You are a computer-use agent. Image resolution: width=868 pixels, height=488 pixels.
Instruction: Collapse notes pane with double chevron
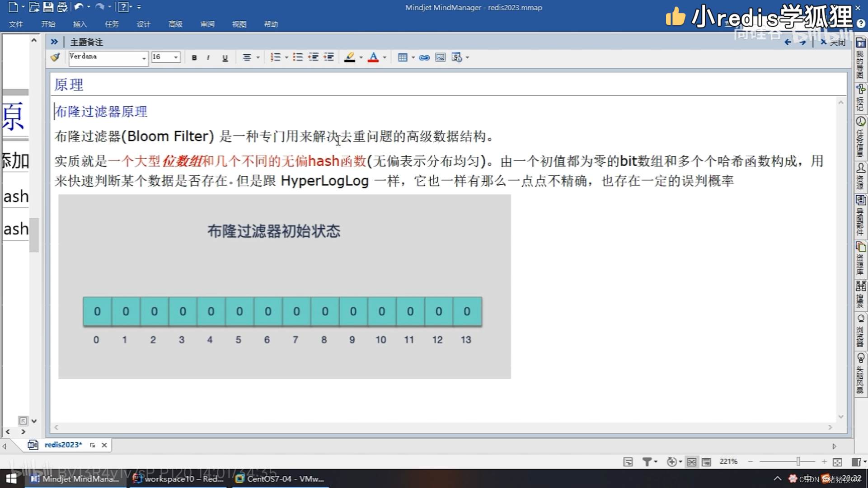click(x=54, y=42)
